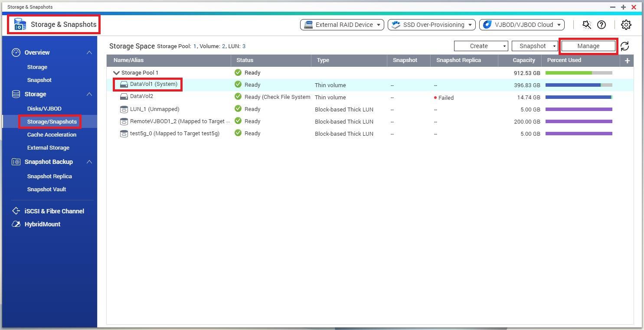Go to Cache Acceleration in sidebar
This screenshot has width=644, height=330.
click(52, 134)
